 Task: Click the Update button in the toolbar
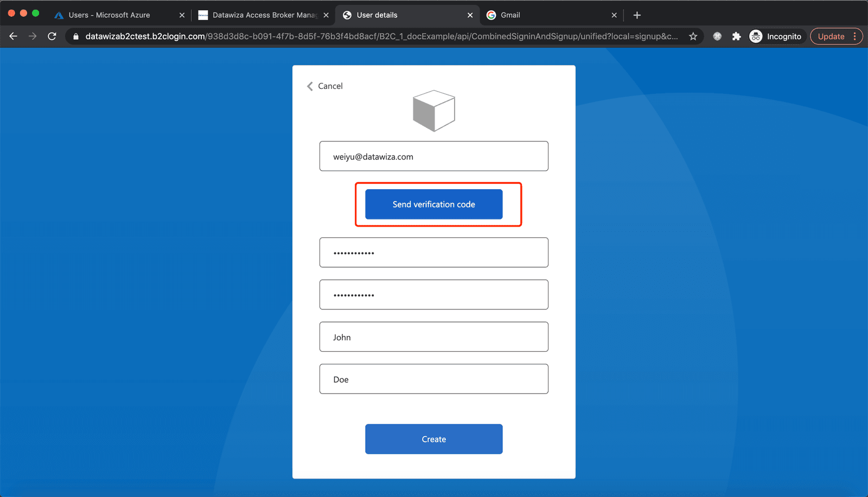(x=831, y=36)
